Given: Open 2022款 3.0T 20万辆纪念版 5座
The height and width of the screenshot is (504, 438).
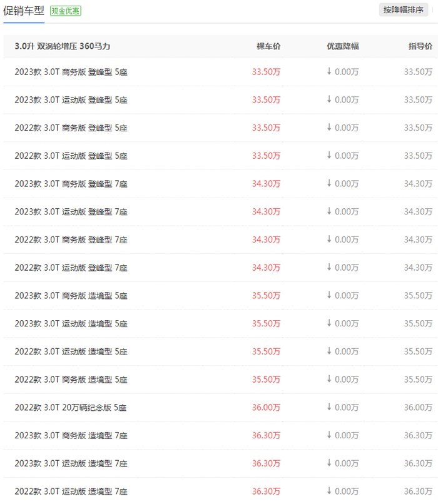Looking at the screenshot, I should 71,407.
